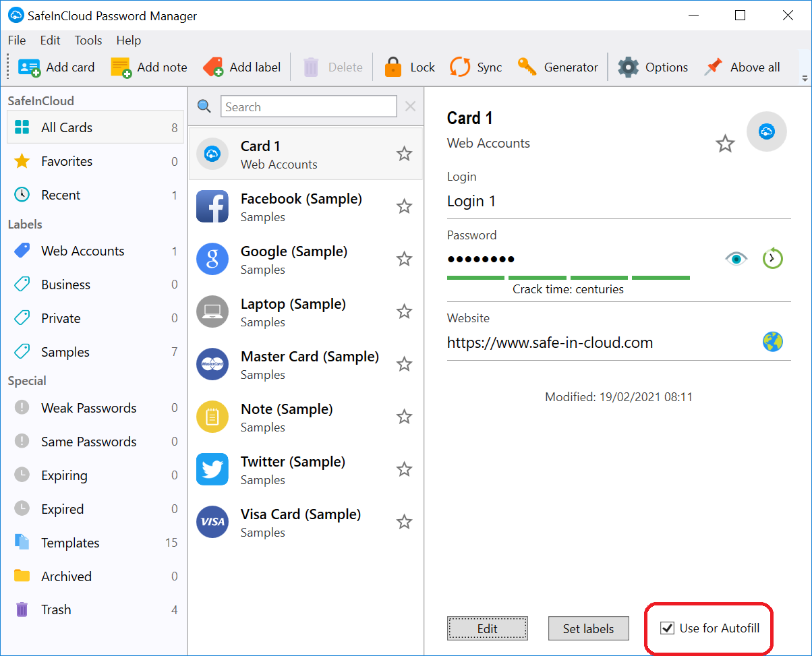Click 'Modified: 19/02/2021 08:11' text
This screenshot has width=812, height=656.
[618, 397]
